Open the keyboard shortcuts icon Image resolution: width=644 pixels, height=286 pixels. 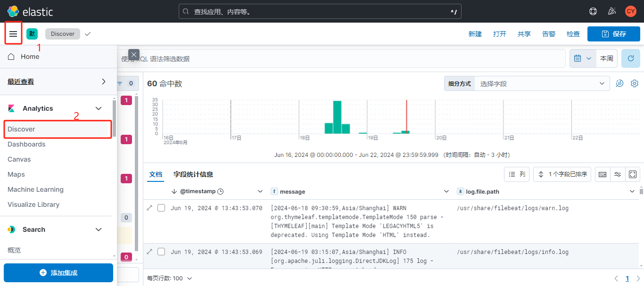pyautogui.click(x=603, y=174)
